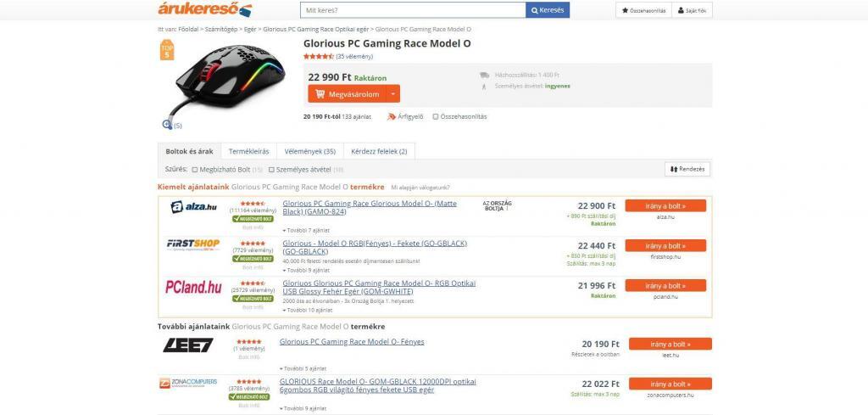Click the árukereső site logo
This screenshot has height=415, width=868.
[205, 8]
